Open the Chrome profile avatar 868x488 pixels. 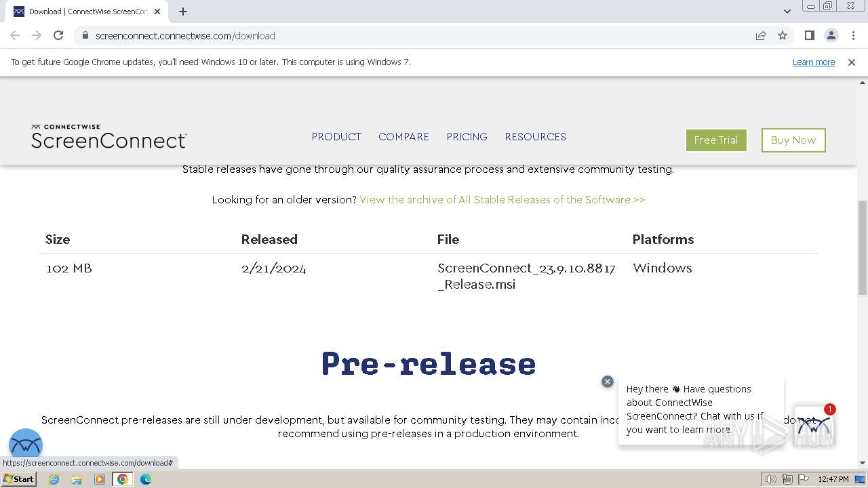[831, 36]
